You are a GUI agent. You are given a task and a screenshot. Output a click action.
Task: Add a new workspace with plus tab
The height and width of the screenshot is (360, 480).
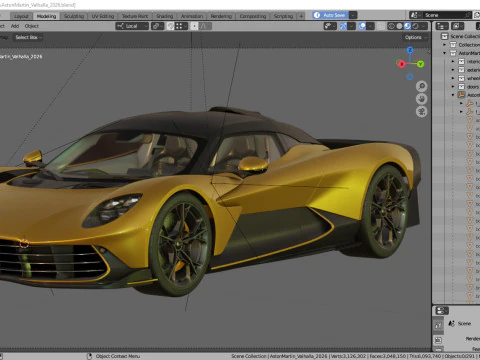coord(301,16)
